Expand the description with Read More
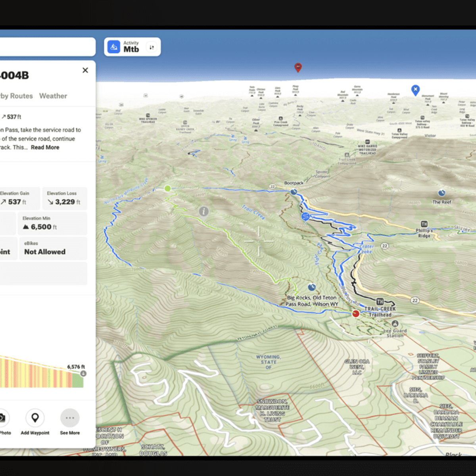Image resolution: width=476 pixels, height=476 pixels. 45,147
